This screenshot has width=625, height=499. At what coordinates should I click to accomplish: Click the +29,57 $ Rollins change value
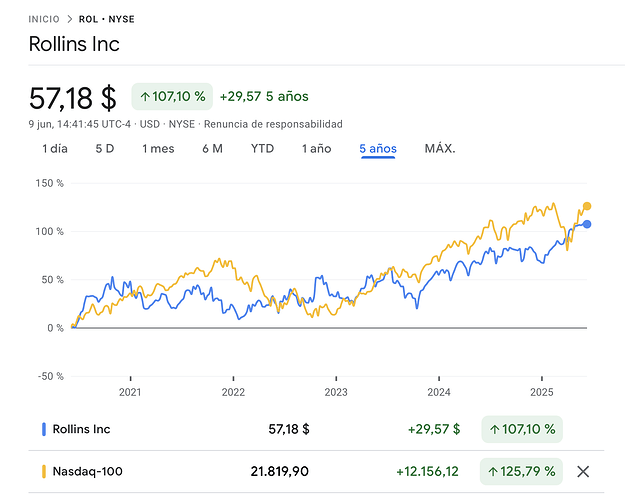point(434,429)
